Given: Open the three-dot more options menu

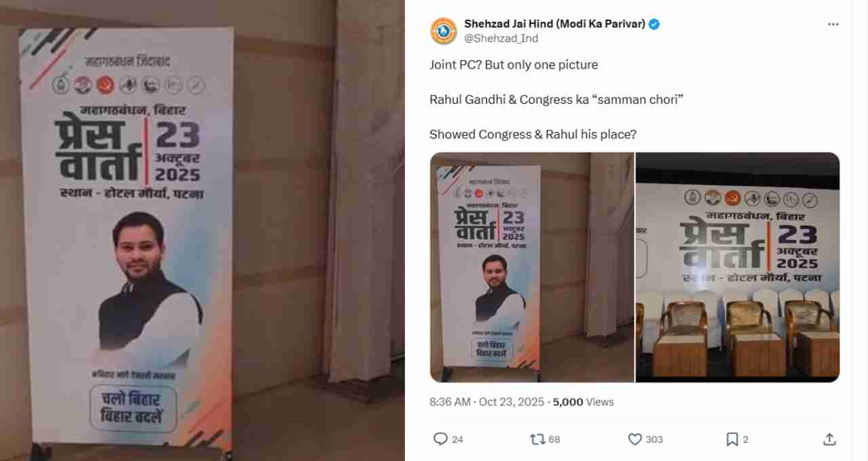Looking at the screenshot, I should tap(833, 24).
